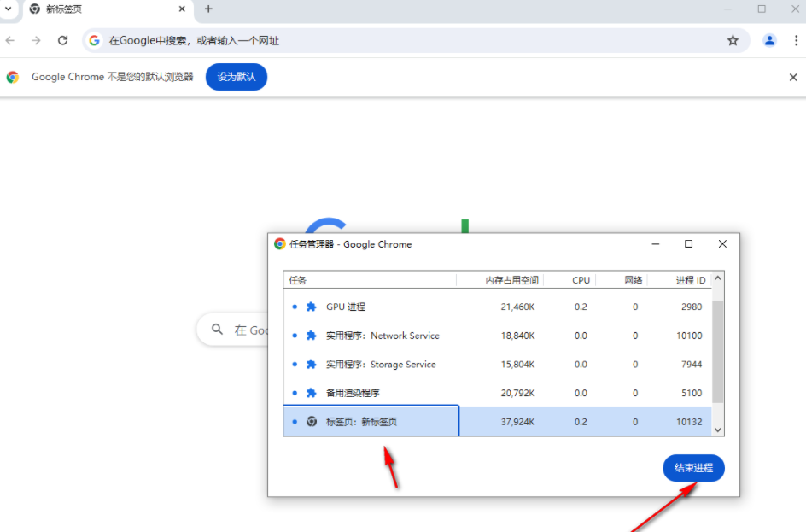Reload the current page
The width and height of the screenshot is (806, 532).
62,41
